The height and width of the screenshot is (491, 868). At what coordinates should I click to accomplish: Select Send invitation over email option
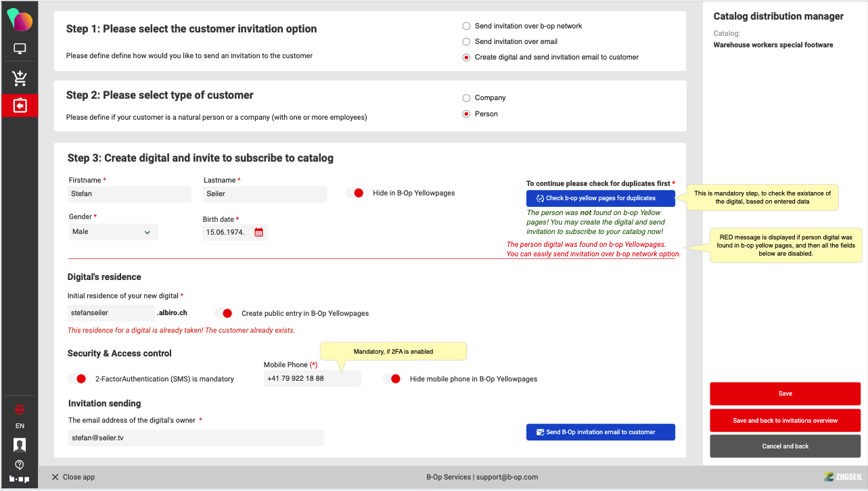tap(466, 42)
